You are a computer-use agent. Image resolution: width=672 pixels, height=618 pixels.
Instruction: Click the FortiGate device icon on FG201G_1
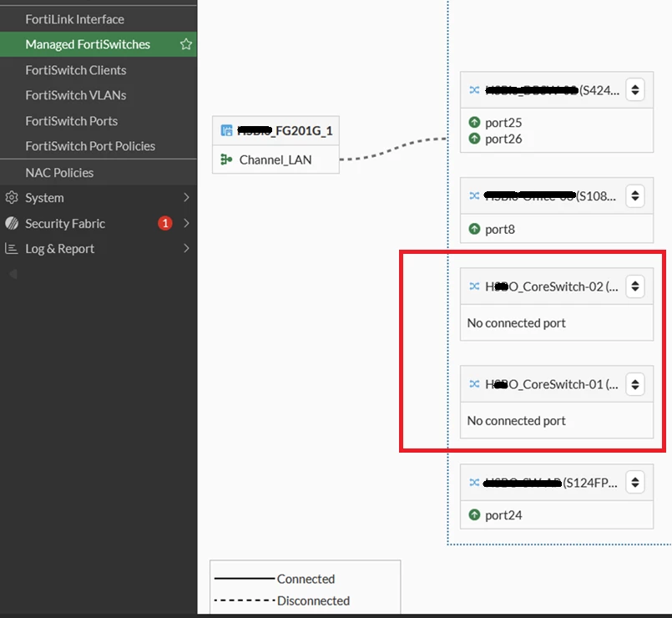pos(226,130)
